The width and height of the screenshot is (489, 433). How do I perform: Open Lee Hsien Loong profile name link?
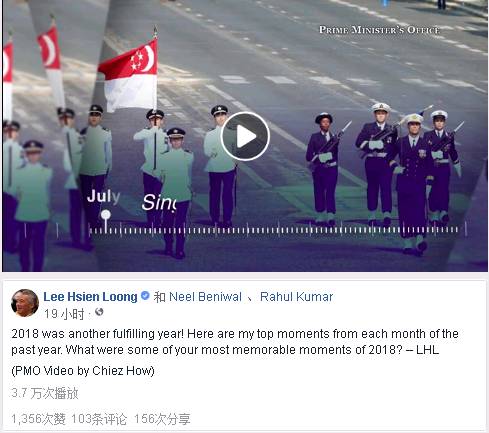(90, 297)
